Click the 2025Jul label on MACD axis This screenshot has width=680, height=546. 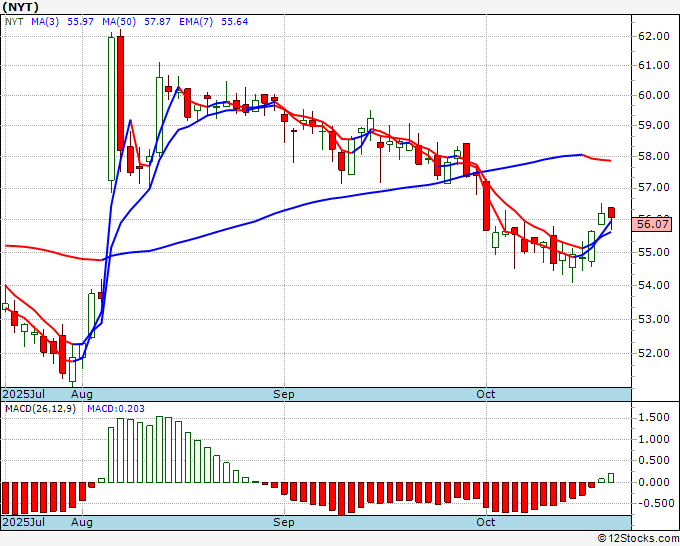coord(24,522)
